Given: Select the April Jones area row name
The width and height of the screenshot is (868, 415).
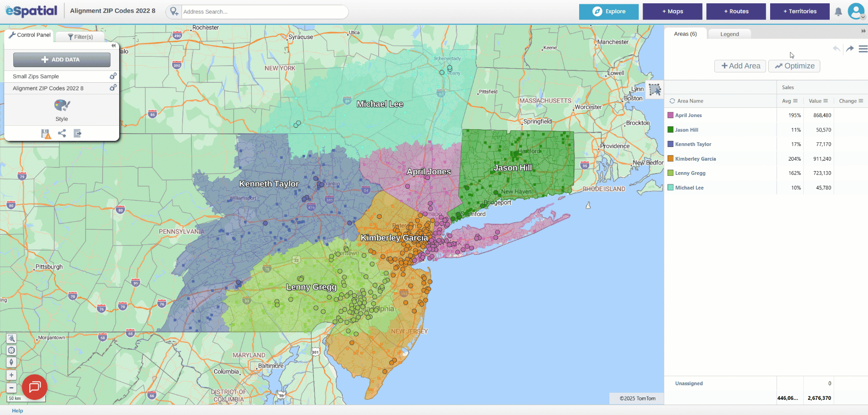Looking at the screenshot, I should (x=688, y=115).
